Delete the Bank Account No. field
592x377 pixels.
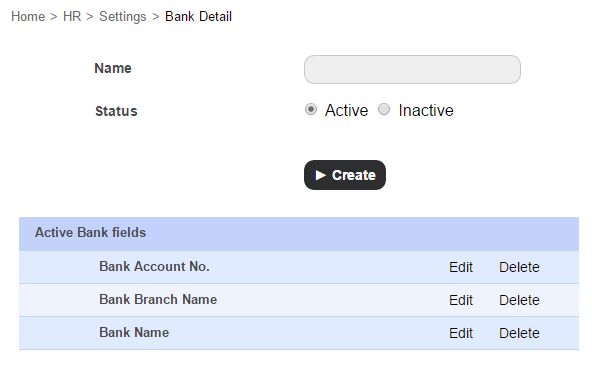(519, 267)
